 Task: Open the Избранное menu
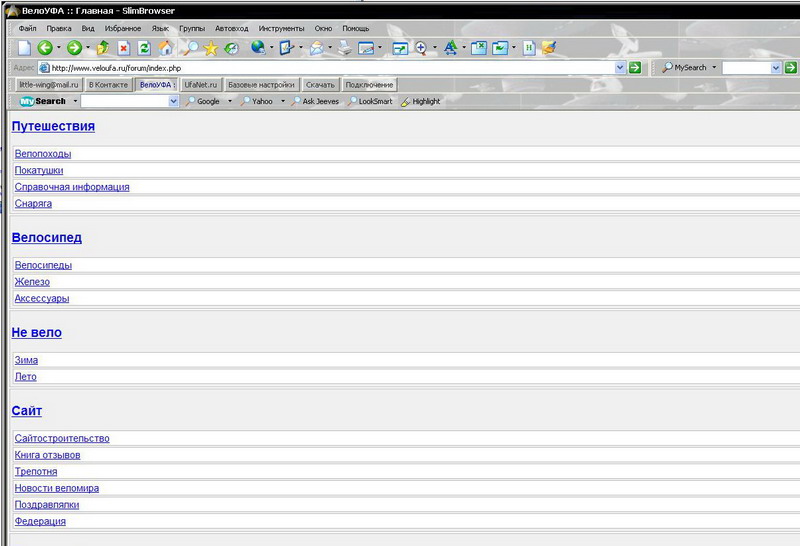coord(122,29)
